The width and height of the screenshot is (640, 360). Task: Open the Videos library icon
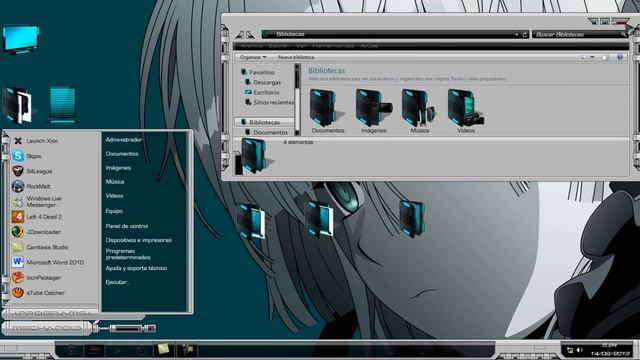pyautogui.click(x=466, y=111)
